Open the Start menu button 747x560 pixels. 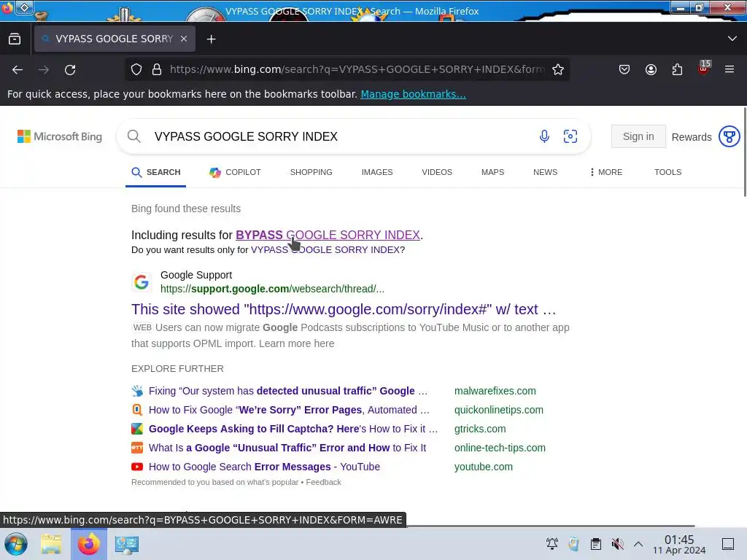16,544
